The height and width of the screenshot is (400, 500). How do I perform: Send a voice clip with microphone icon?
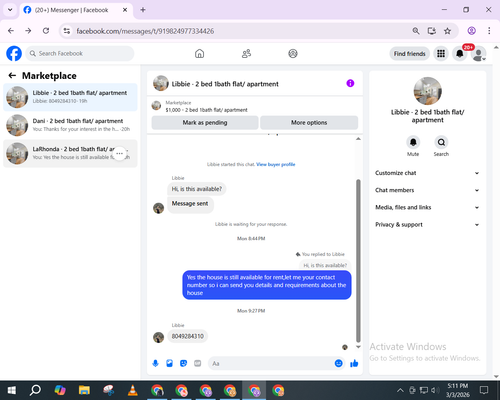tap(155, 363)
